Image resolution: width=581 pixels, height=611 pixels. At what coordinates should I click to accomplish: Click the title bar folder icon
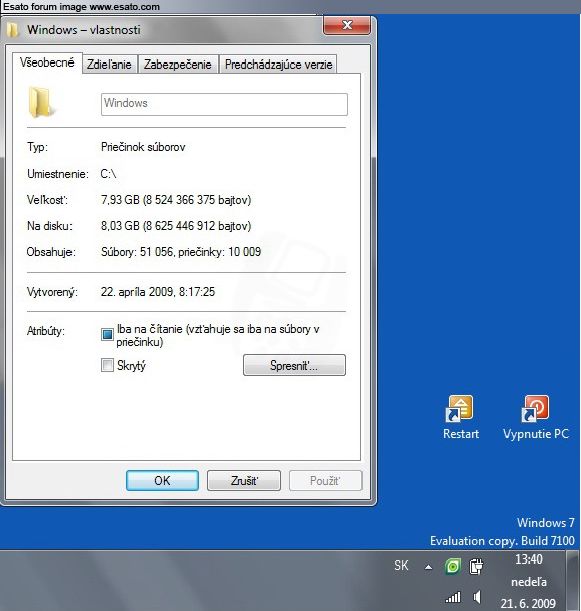coord(12,30)
